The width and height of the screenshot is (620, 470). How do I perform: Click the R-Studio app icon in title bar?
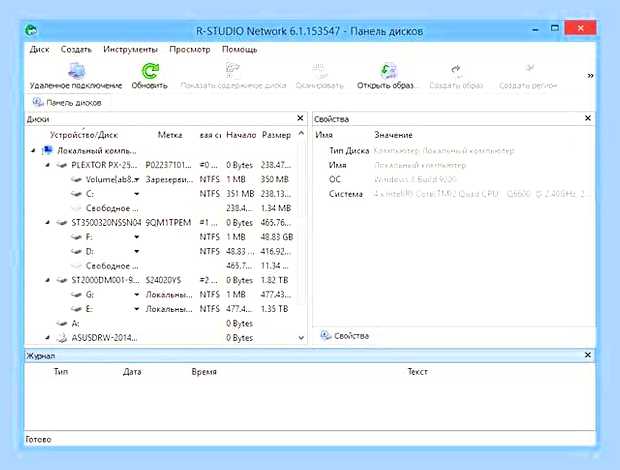pos(31,30)
